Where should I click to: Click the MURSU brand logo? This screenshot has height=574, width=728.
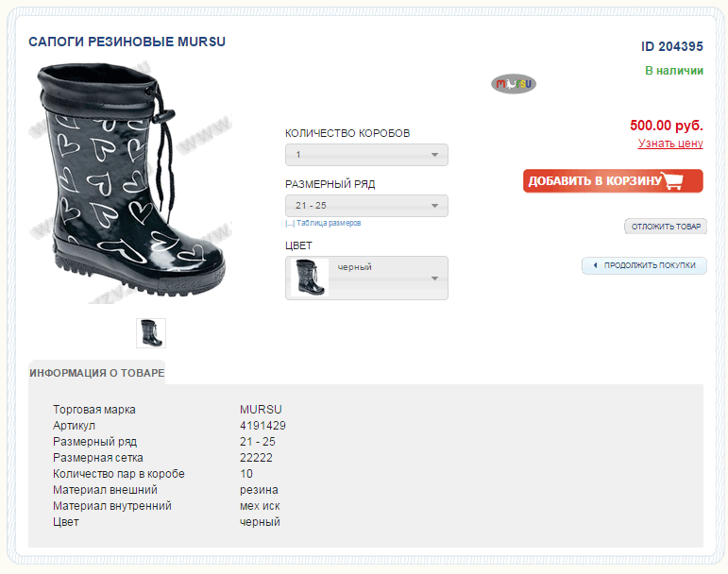(x=513, y=84)
